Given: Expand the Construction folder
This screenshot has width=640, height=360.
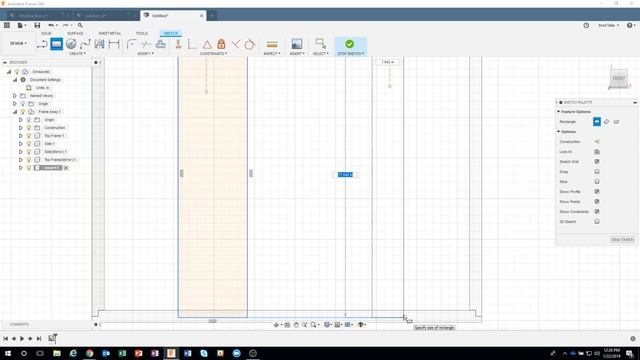Looking at the screenshot, I should point(20,128).
